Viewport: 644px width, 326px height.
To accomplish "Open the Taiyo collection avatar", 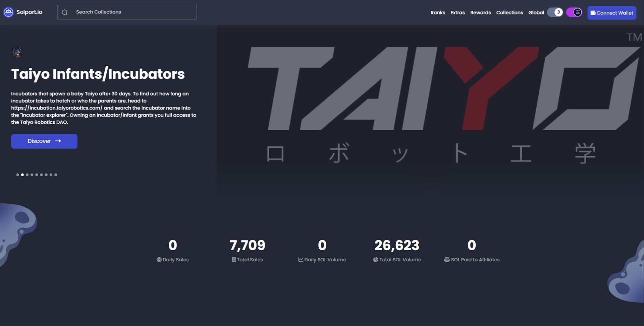I will [17, 52].
